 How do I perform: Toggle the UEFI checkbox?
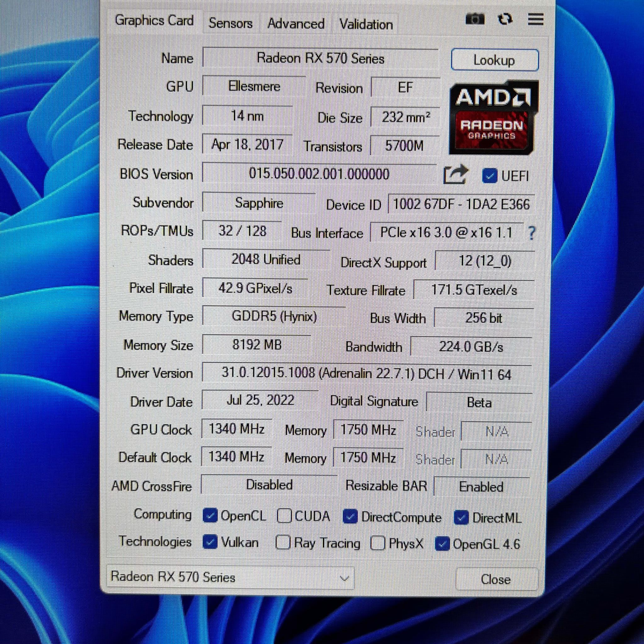pyautogui.click(x=490, y=176)
